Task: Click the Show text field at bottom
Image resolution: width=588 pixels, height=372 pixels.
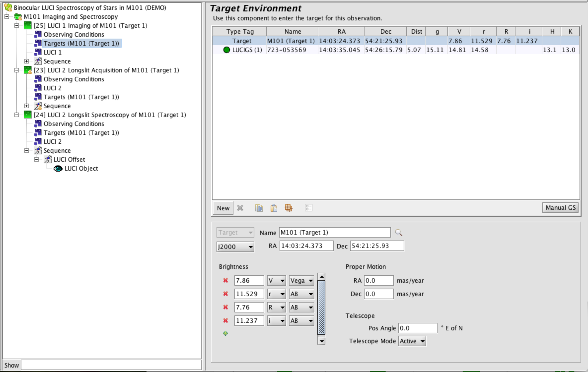Action: tap(111, 365)
